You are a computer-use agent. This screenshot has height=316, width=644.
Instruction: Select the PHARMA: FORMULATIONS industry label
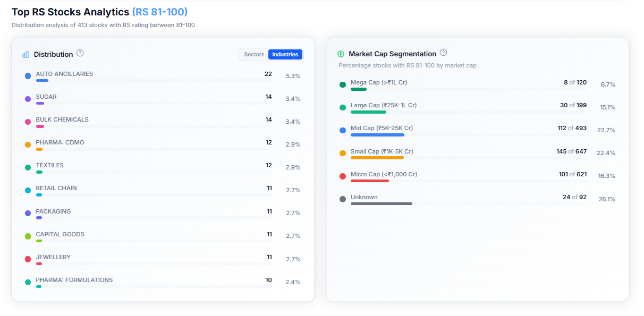click(74, 280)
